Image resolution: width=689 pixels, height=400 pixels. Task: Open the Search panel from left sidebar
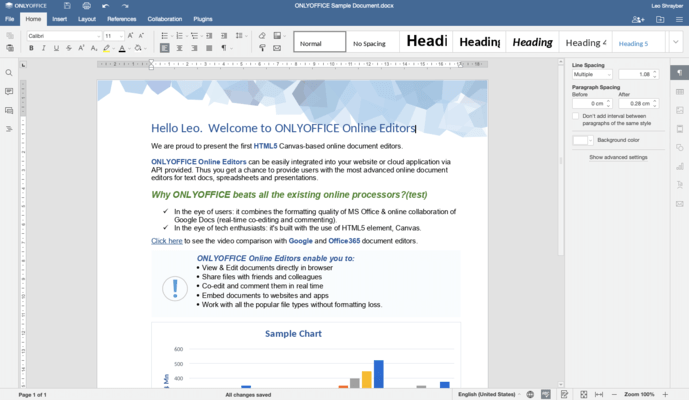coord(9,73)
